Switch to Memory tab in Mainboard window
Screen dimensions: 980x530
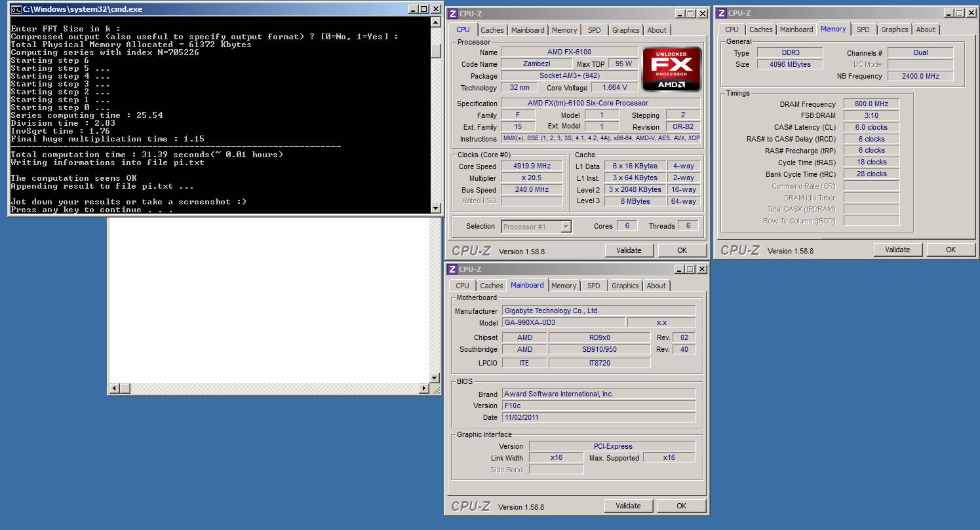click(x=564, y=286)
